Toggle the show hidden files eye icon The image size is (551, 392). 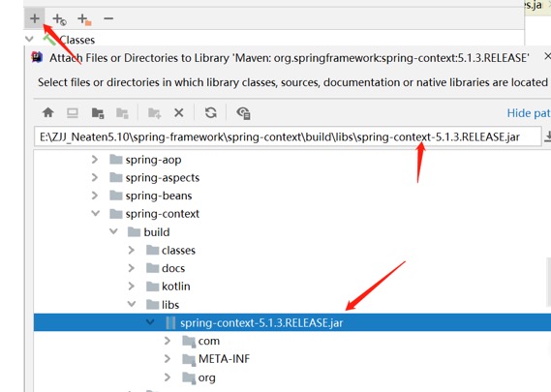click(x=243, y=113)
